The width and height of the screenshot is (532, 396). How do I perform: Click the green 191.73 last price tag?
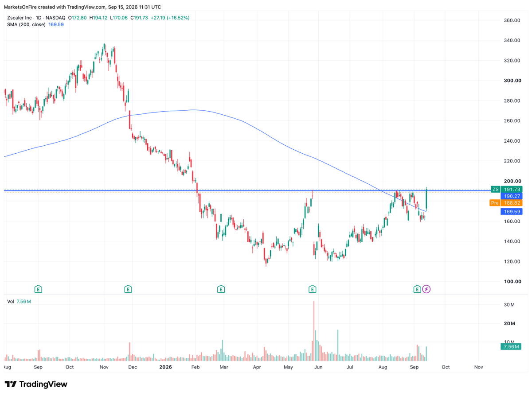pyautogui.click(x=512, y=190)
